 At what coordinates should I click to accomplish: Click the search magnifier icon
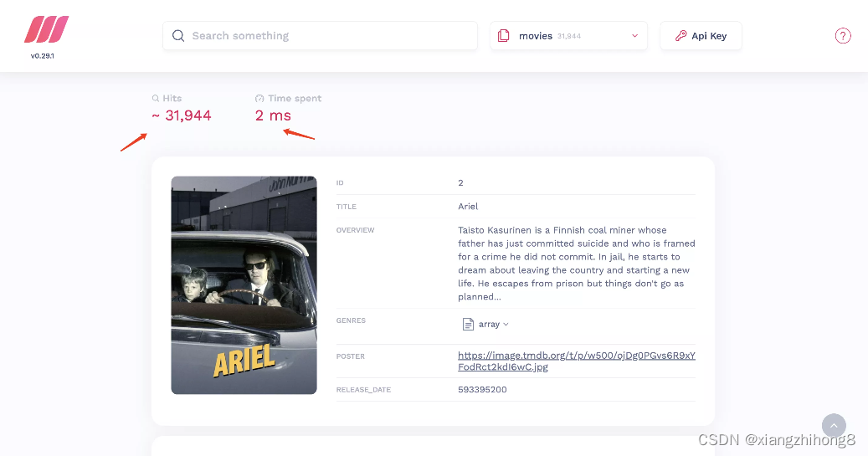pos(178,36)
